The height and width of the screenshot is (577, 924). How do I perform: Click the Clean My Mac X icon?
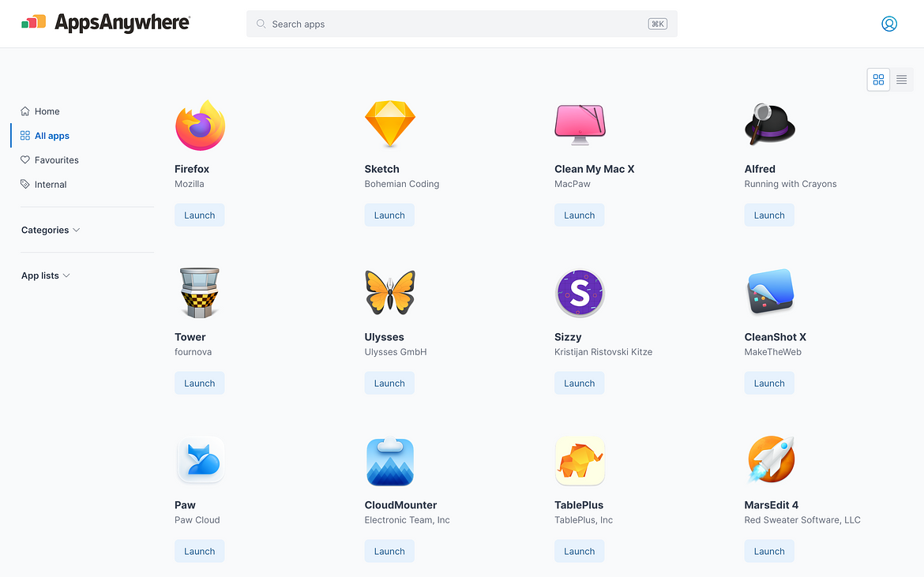(580, 125)
